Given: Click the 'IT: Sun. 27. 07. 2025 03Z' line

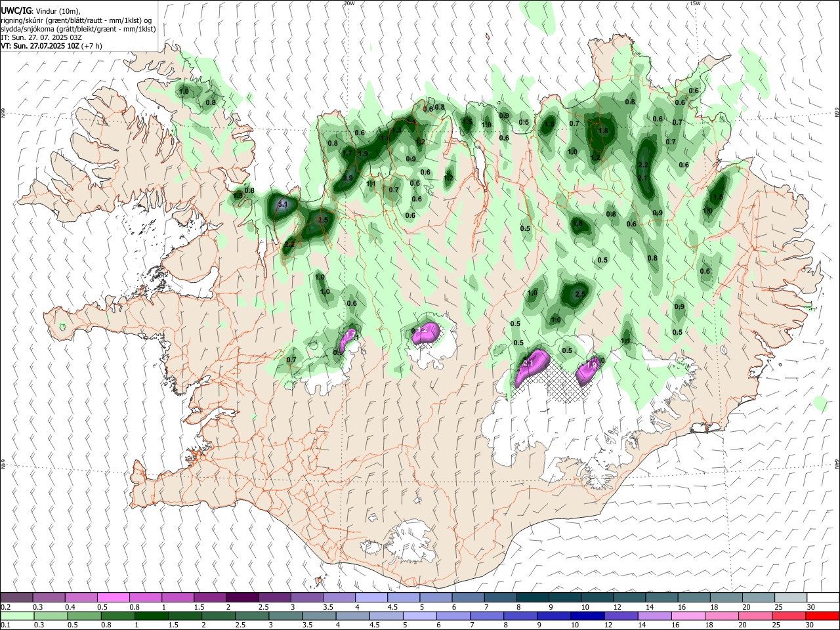Looking at the screenshot, I should pyautogui.click(x=41, y=37).
